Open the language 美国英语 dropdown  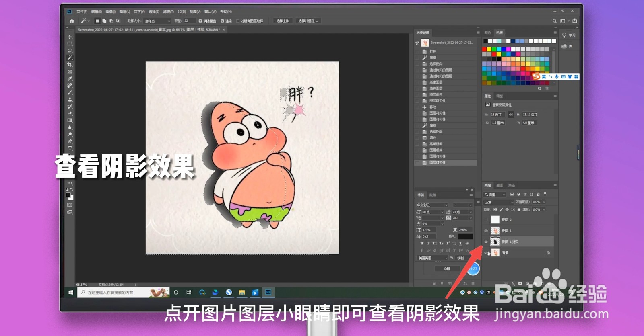(x=432, y=258)
